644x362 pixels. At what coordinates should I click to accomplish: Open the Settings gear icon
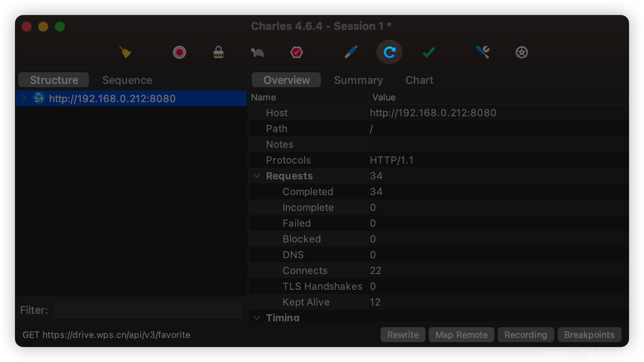[x=522, y=52]
